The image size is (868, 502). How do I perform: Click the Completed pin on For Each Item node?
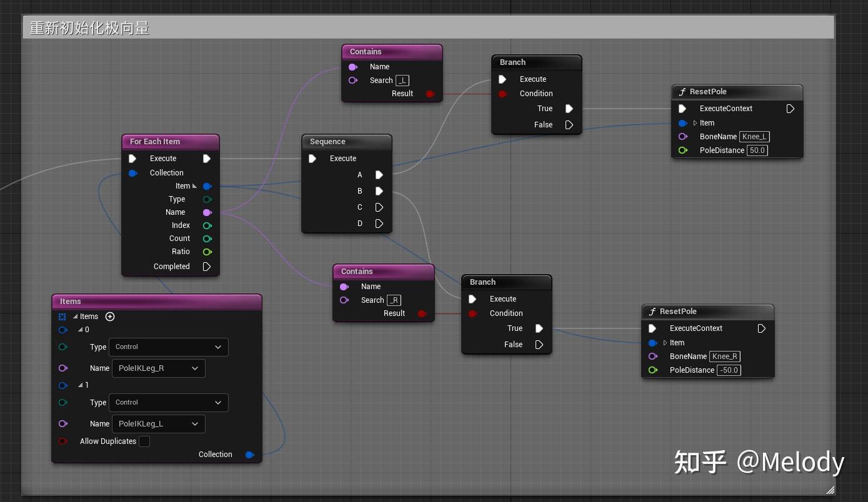(207, 267)
